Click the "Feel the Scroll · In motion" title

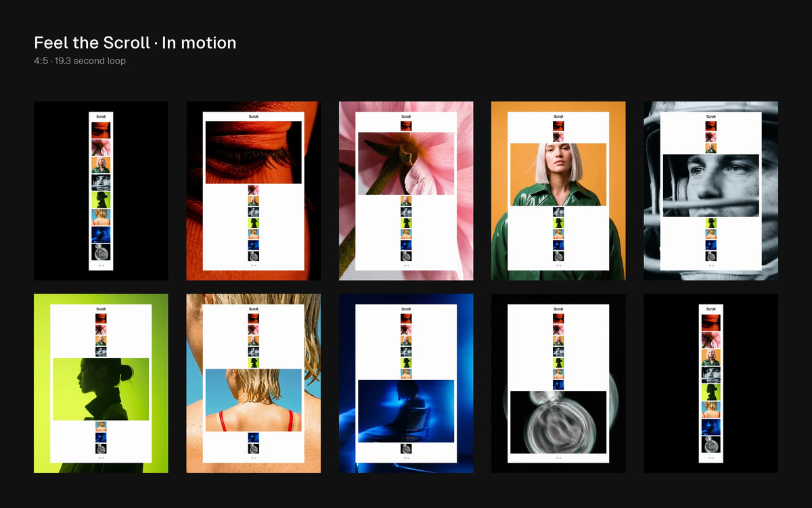[135, 43]
